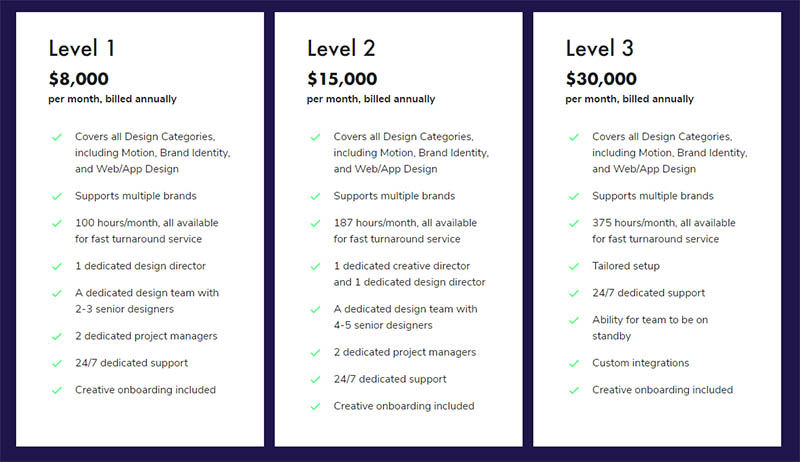Click the $30,000 price text
The image size is (800, 462).
[x=601, y=79]
